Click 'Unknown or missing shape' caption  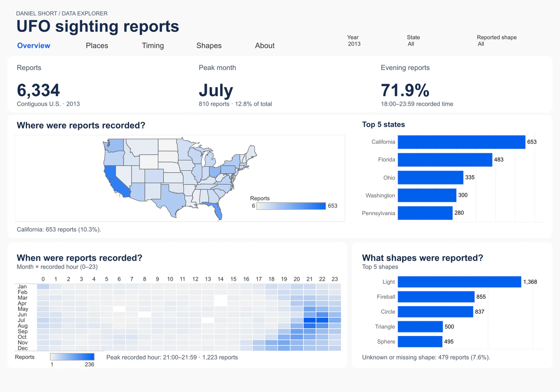[426, 357]
